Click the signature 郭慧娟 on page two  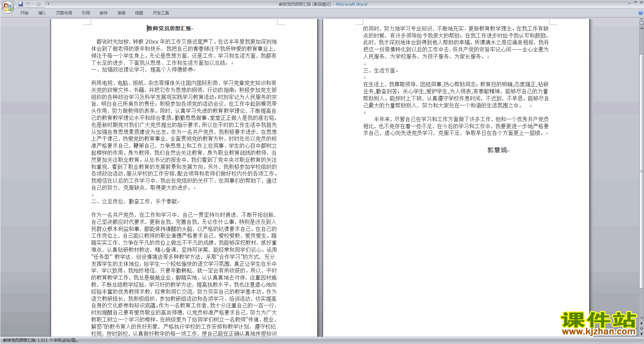click(497, 150)
